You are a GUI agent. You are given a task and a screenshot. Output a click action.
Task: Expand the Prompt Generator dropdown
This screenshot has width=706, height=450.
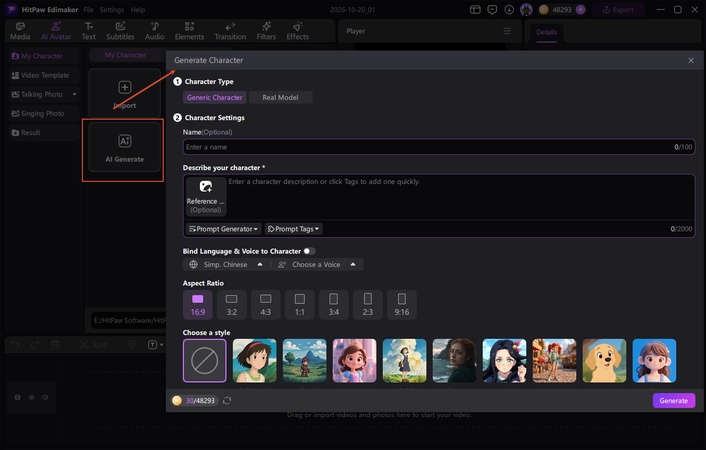223,229
